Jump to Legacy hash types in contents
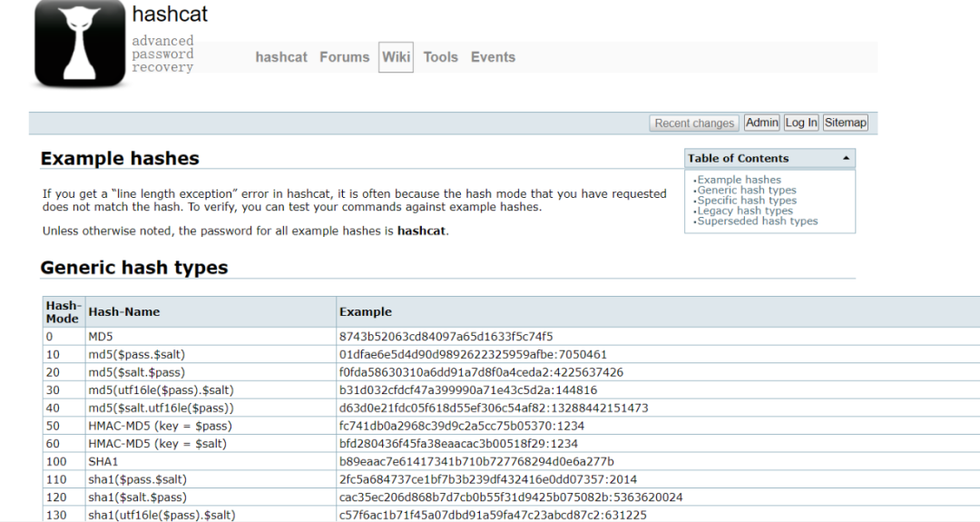The width and height of the screenshot is (980, 522). point(745,211)
